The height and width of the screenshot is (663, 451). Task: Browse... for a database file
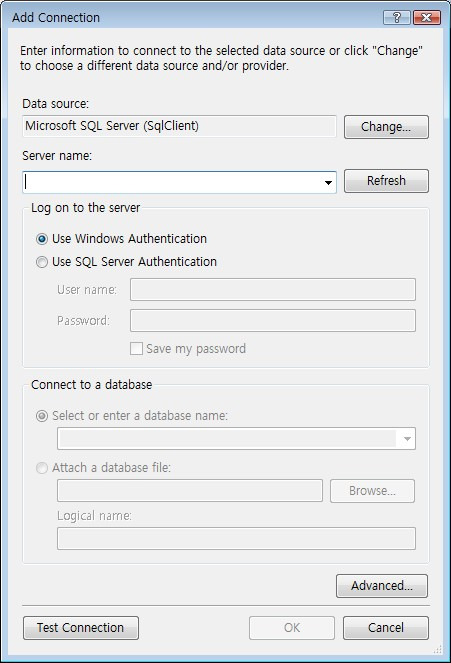[372, 491]
